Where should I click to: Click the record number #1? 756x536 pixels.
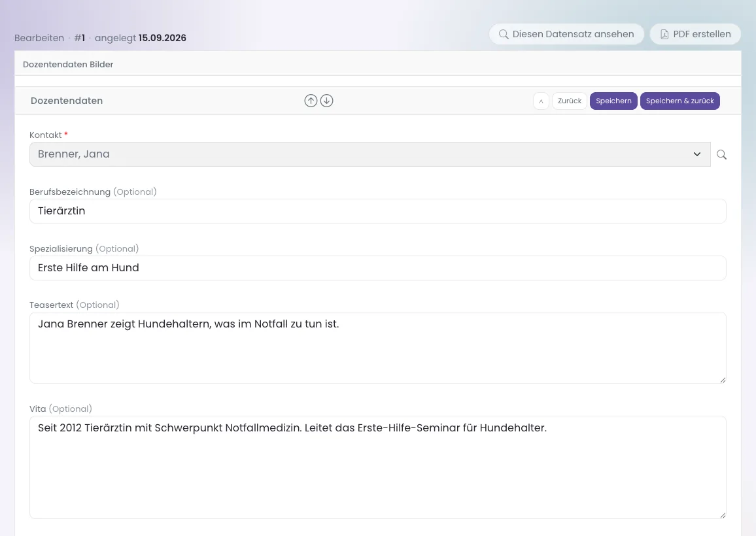click(80, 38)
